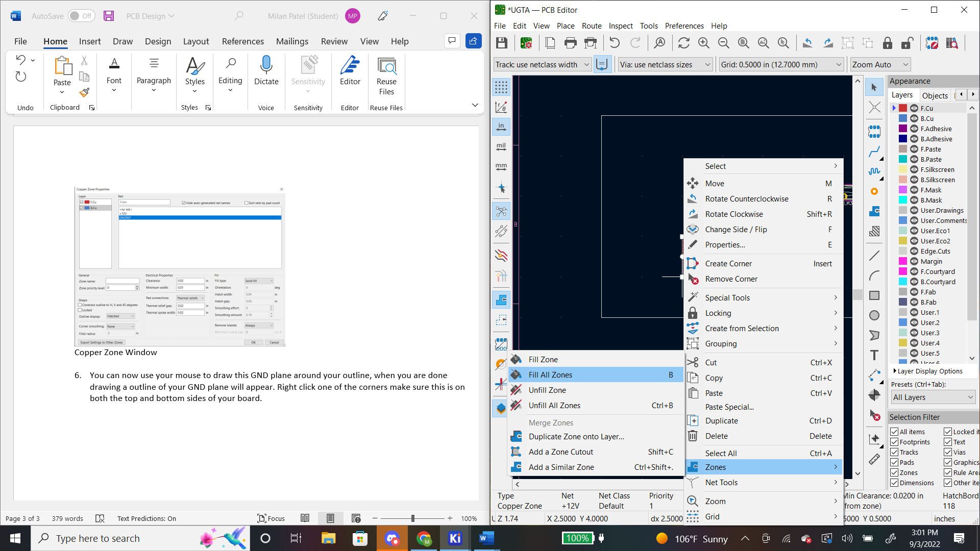Uncheck Dimensions in Selection Filter
Viewport: 980px width, 551px height.
[894, 483]
